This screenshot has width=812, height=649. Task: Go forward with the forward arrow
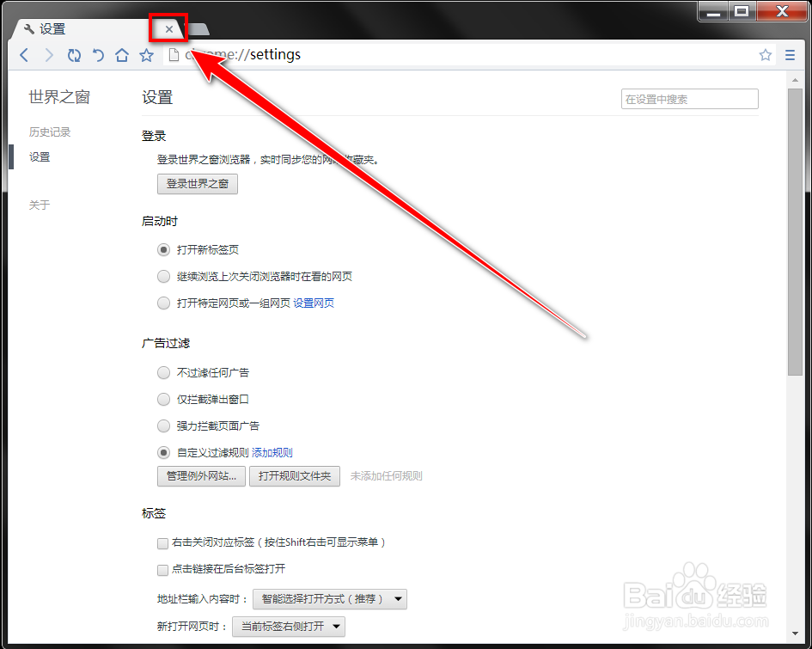49,55
